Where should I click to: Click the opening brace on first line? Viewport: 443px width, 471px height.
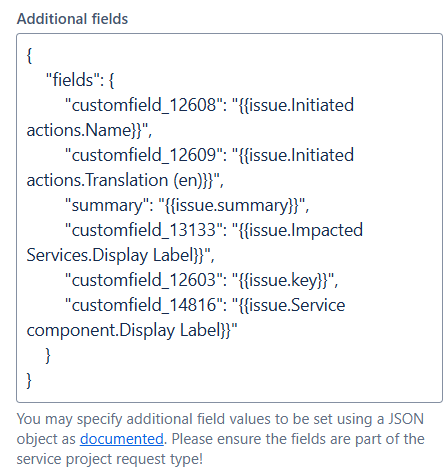coord(29,55)
